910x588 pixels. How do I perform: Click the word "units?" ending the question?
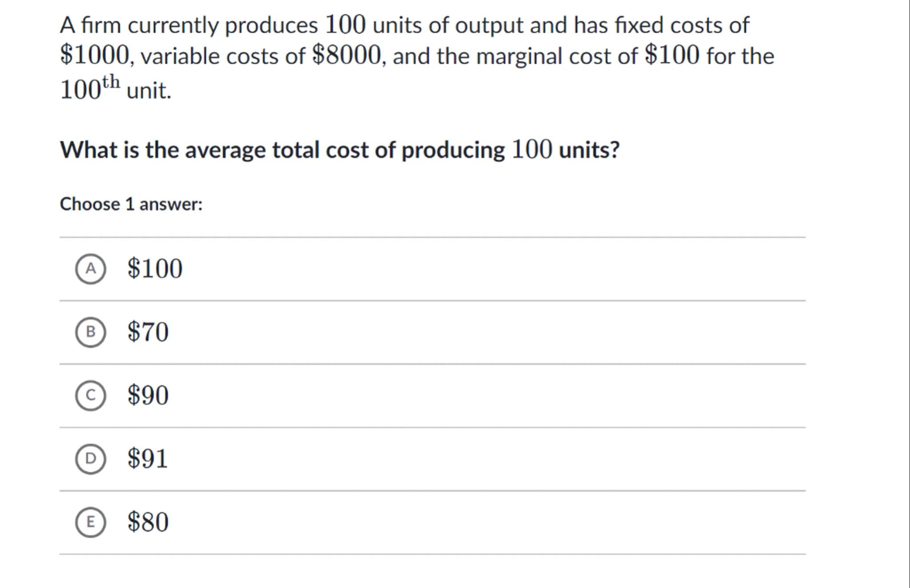[x=589, y=150]
